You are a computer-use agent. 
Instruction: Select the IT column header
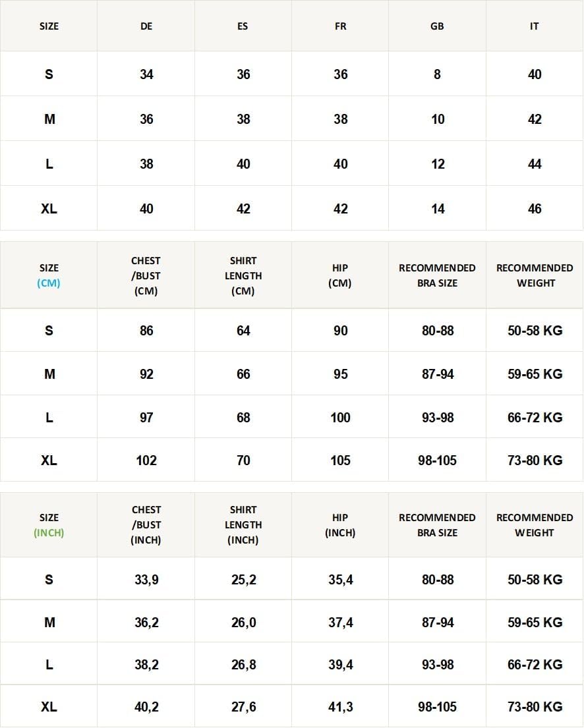535,26
